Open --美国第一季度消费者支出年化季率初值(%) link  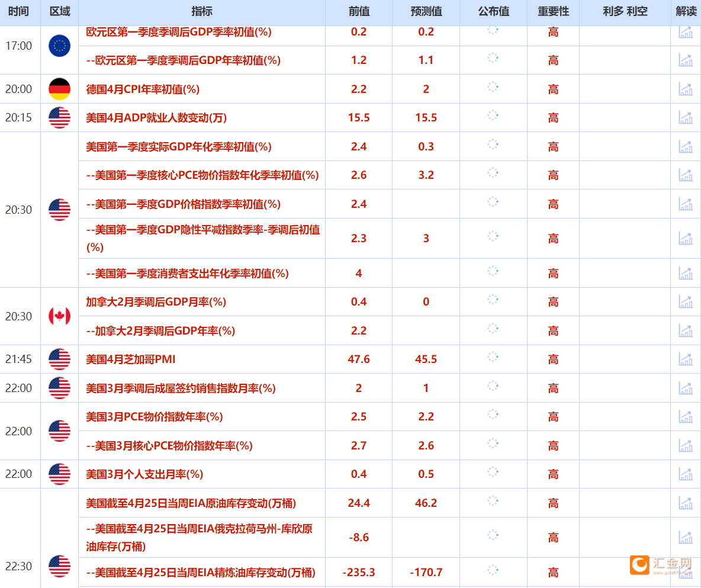point(187,273)
